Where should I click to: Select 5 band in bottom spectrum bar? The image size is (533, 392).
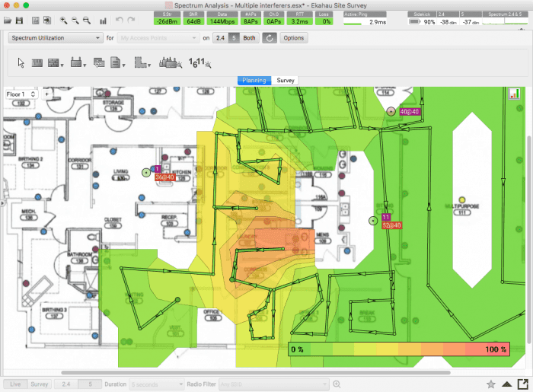90,384
